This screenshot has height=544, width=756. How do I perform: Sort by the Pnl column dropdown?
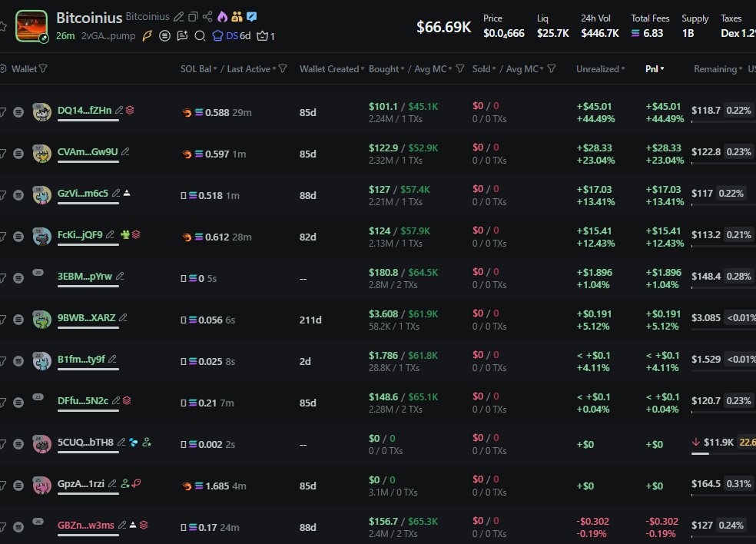tap(655, 69)
